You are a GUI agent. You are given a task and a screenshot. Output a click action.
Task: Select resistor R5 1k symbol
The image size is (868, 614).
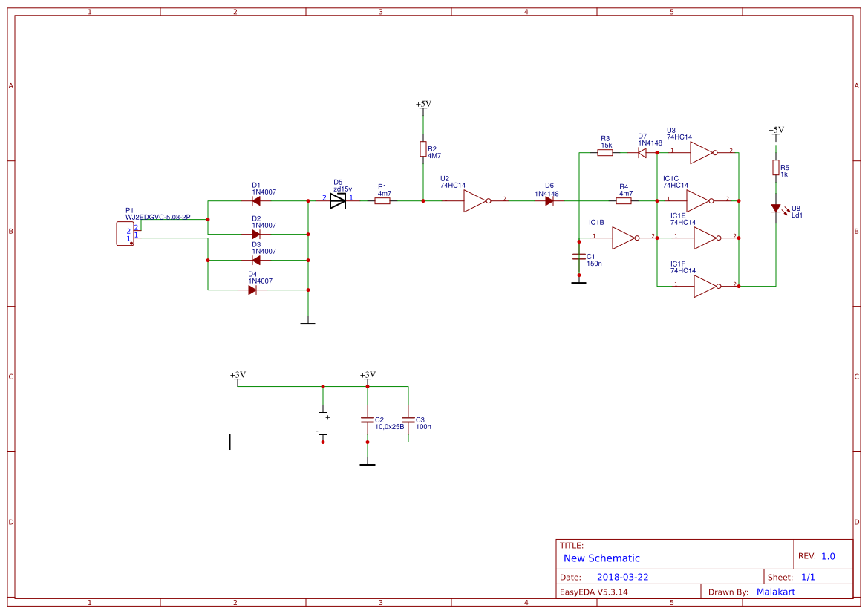[x=776, y=168]
